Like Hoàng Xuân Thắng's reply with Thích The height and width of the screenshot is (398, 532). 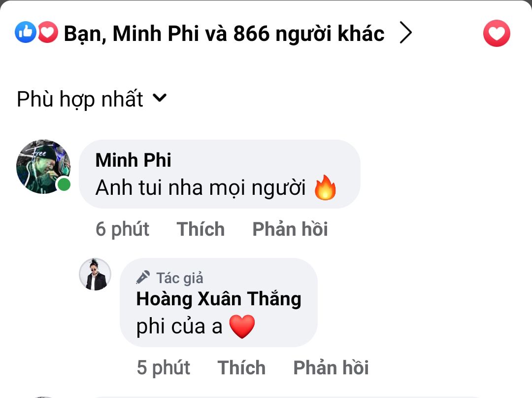click(241, 367)
